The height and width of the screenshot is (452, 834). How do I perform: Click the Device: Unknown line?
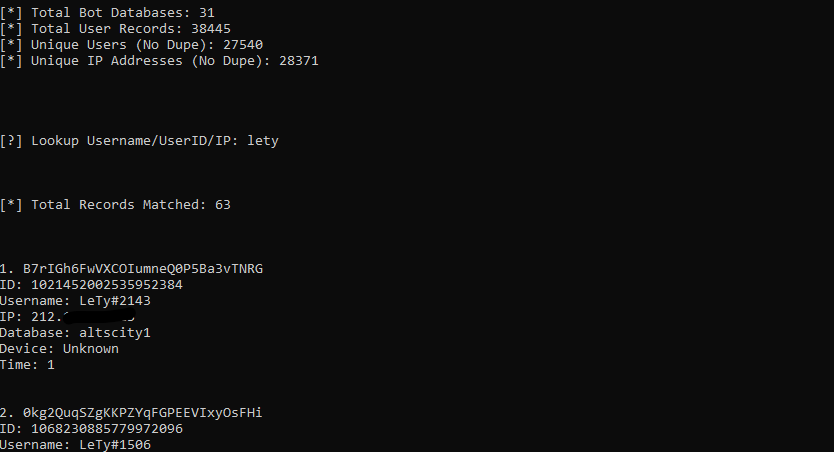pyautogui.click(x=59, y=349)
